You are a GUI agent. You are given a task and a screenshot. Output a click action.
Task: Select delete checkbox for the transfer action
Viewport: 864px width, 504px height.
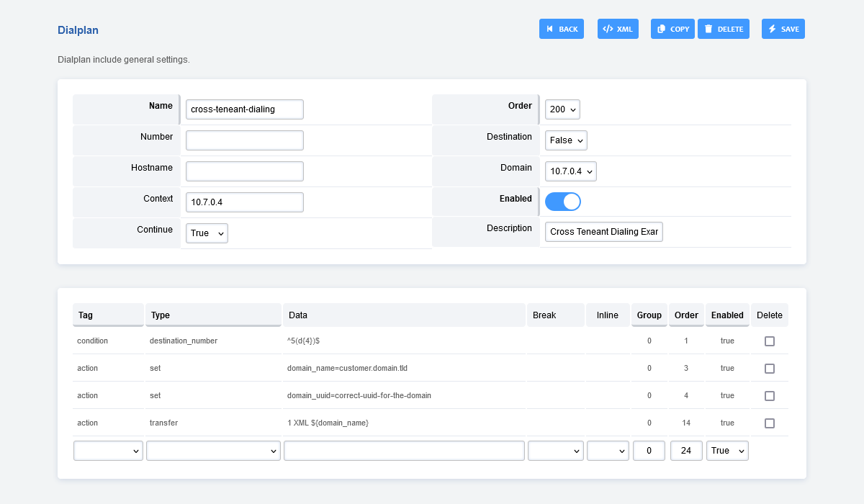point(769,423)
